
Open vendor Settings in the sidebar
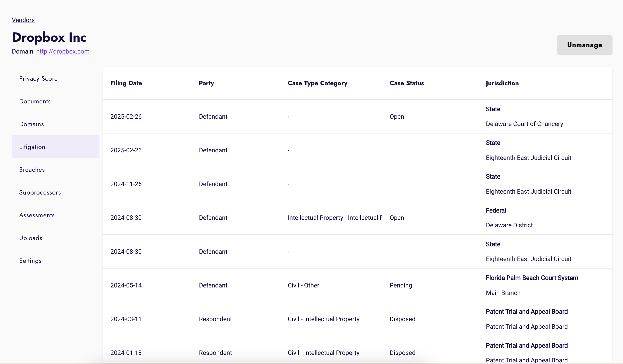click(56, 261)
